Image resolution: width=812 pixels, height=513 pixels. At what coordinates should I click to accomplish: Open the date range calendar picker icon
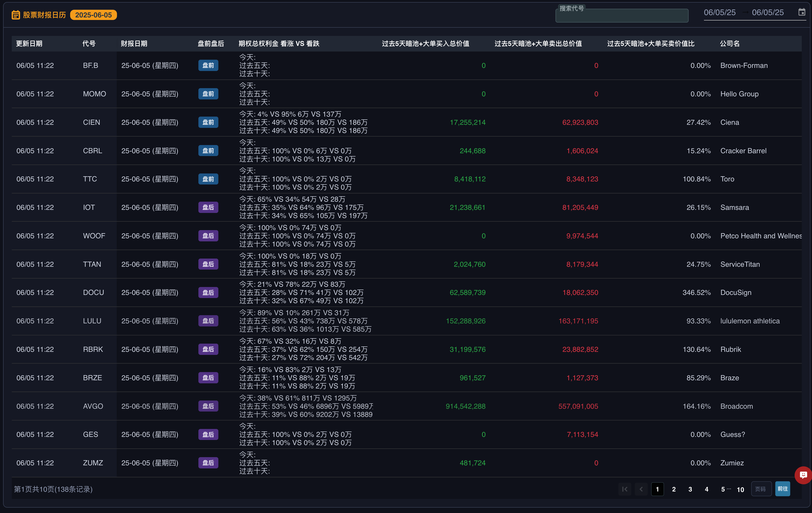(x=802, y=12)
